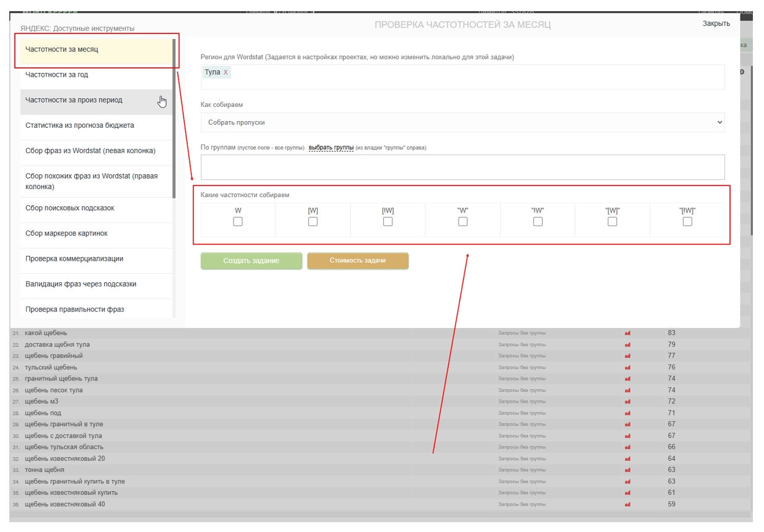This screenshot has width=764, height=532.
Task: Open the 'Собрать пропуски' collection mode dropdown
Action: (x=462, y=122)
